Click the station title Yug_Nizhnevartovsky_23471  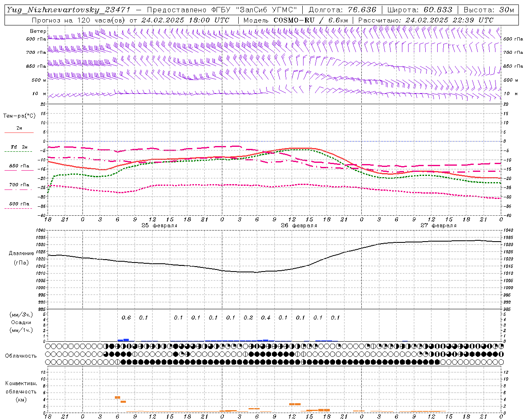[x=68, y=10]
